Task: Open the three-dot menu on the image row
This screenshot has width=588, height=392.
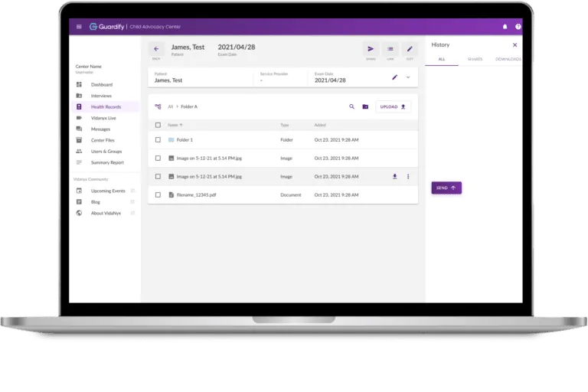Action: pyautogui.click(x=408, y=176)
